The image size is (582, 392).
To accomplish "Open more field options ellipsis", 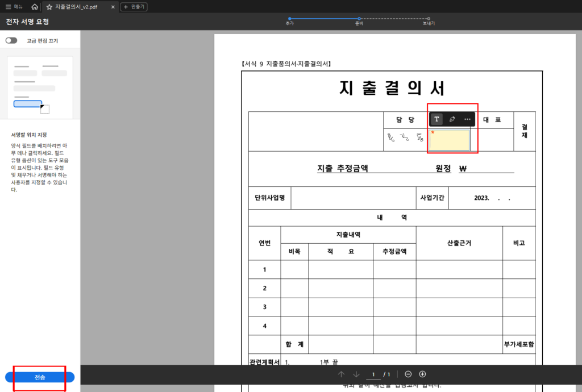I will [467, 119].
